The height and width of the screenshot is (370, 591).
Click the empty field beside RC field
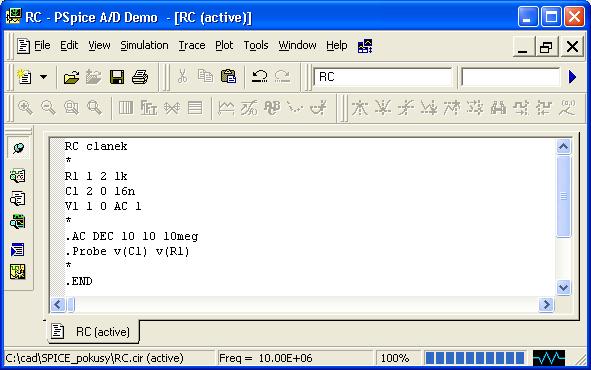click(x=510, y=77)
